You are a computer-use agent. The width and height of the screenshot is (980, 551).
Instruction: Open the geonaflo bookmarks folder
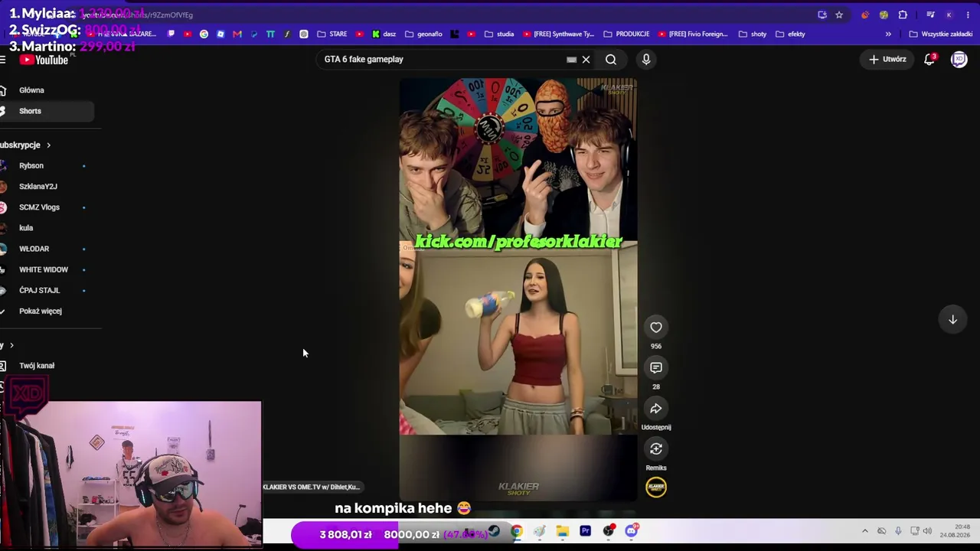point(424,34)
